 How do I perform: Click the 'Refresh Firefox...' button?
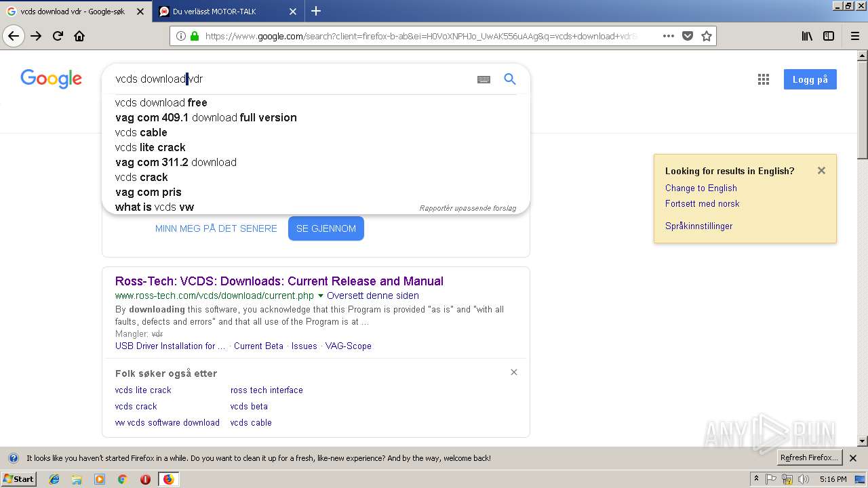tap(809, 458)
